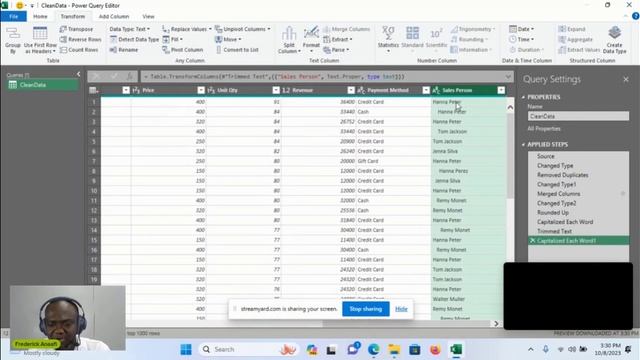Switch to the Home tab
Image resolution: width=640 pixels, height=360 pixels.
(x=40, y=16)
